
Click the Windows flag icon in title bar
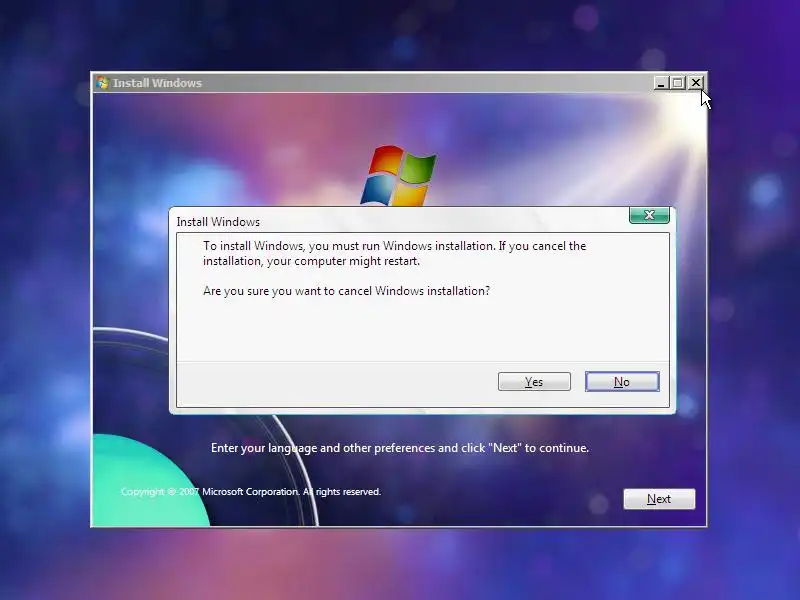tap(103, 83)
